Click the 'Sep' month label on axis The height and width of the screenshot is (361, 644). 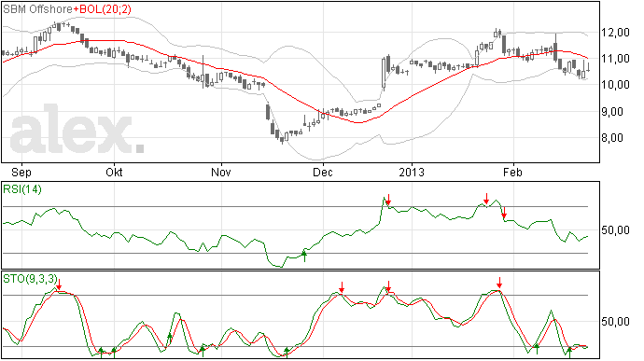(21, 172)
